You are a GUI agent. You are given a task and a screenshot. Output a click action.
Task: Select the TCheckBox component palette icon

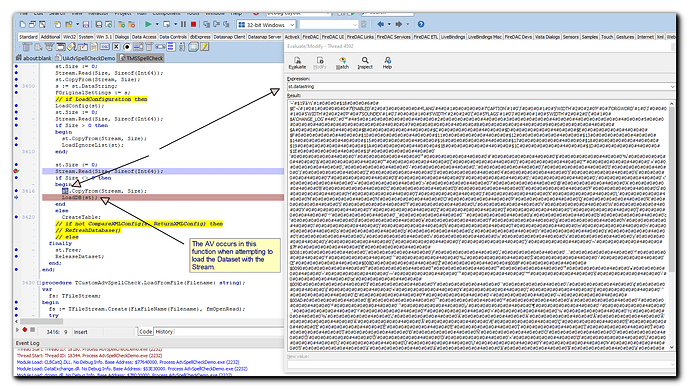pyautogui.click(x=116, y=47)
